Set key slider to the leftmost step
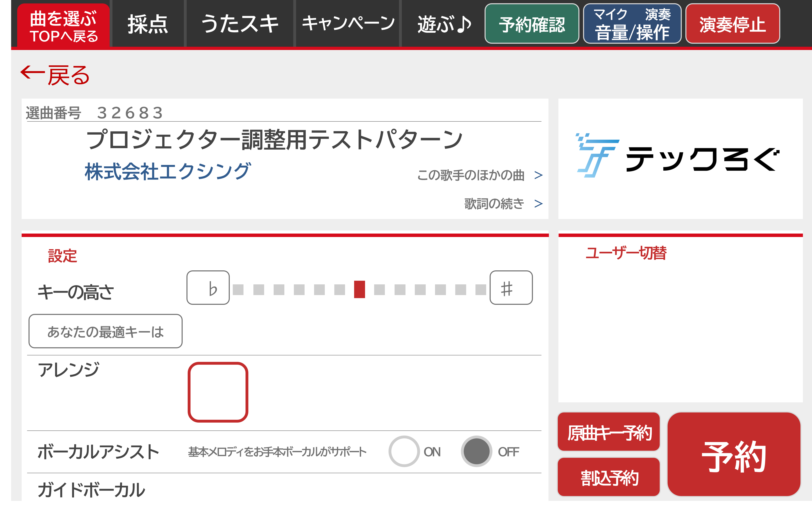Image resolution: width=812 pixels, height=509 pixels. point(238,289)
